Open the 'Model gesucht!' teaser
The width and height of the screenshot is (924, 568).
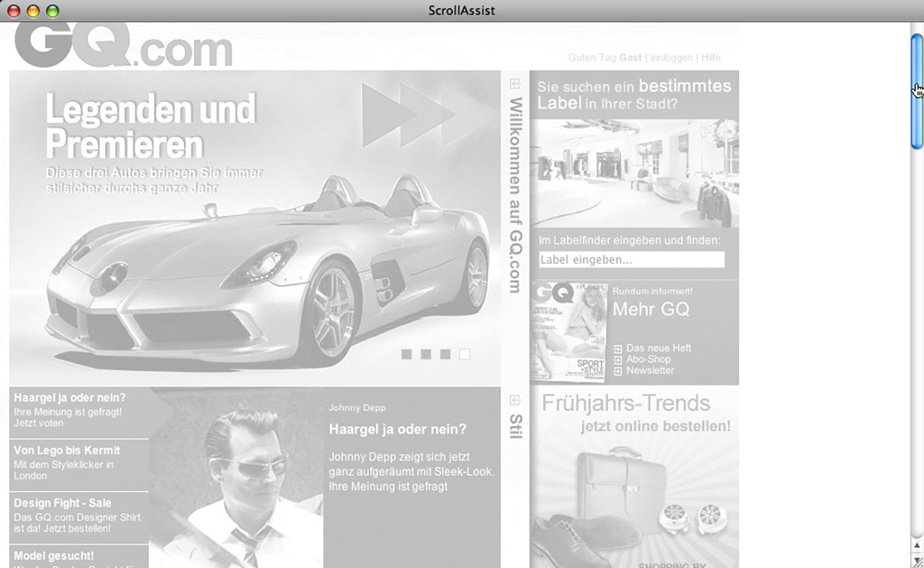pos(79,557)
